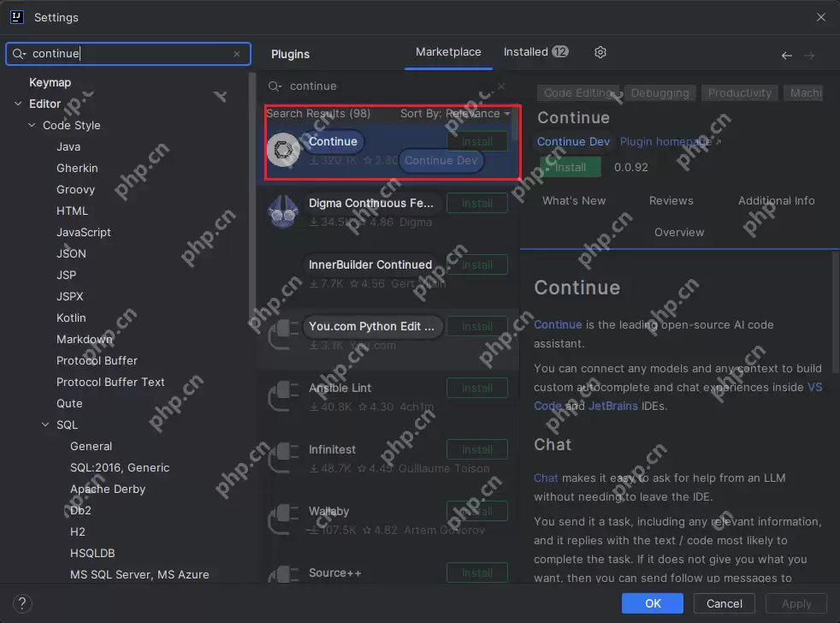Collapse the Code Style tree node

33,126
